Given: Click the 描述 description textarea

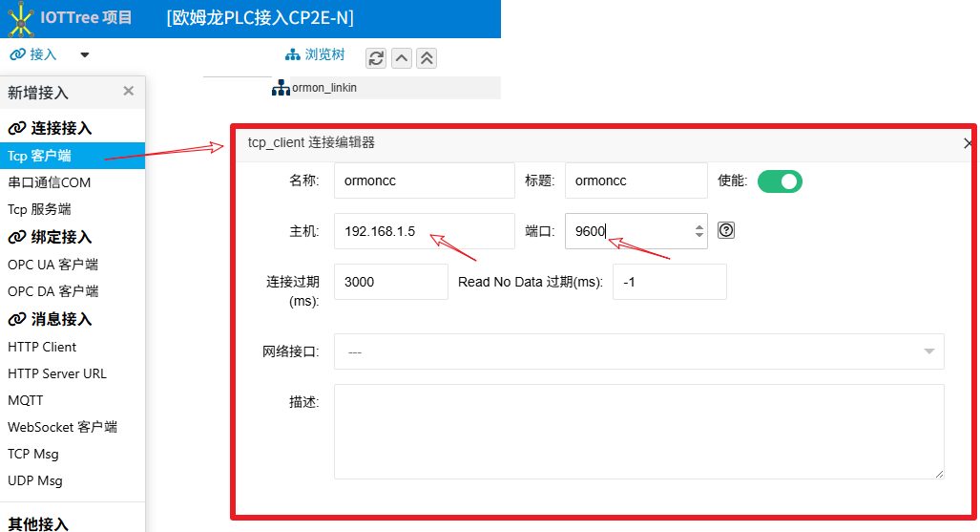Looking at the screenshot, I should (x=638, y=432).
